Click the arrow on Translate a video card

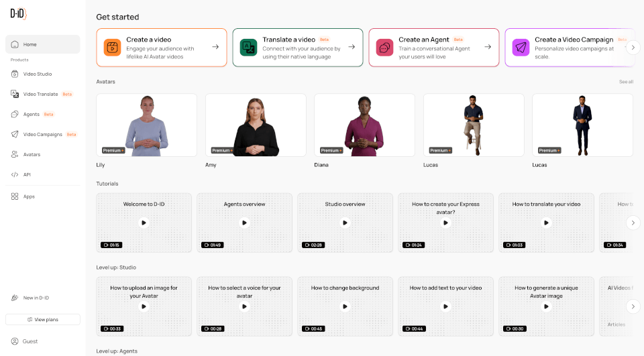click(x=352, y=47)
